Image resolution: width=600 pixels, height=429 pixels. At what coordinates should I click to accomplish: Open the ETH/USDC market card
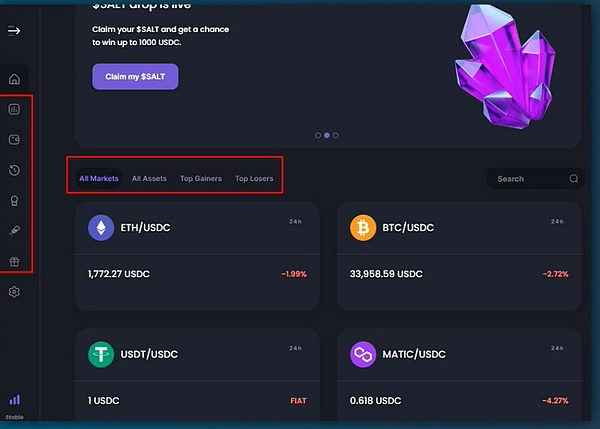(x=197, y=256)
